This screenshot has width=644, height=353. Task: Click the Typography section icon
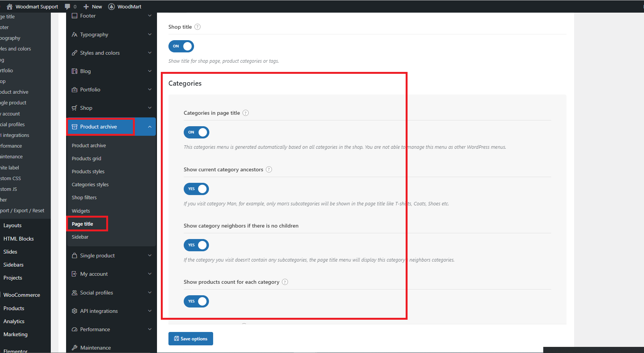coord(74,34)
